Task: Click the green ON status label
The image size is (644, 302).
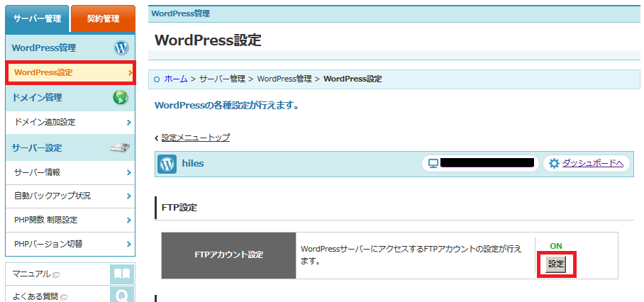Action: tap(556, 246)
